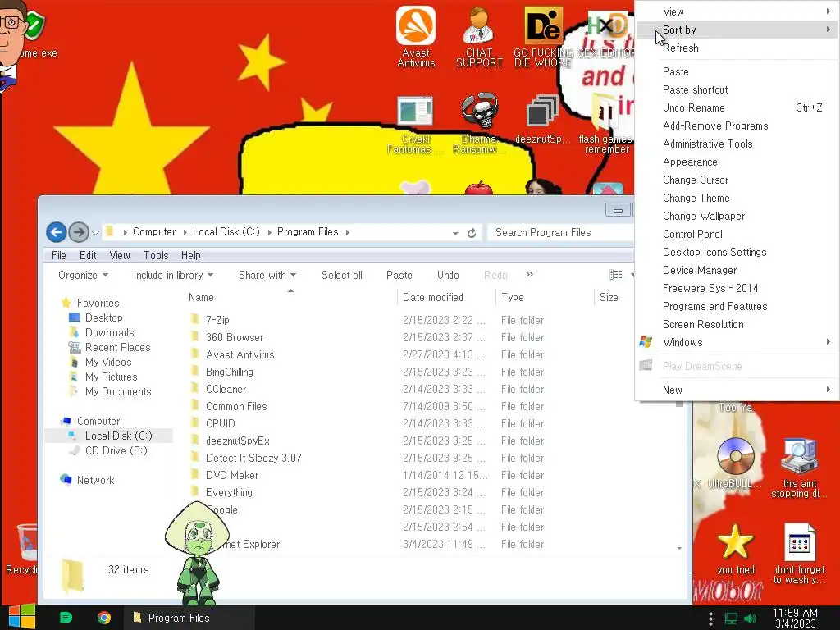This screenshot has height=630, width=840.
Task: Open 'this aint stopping di...' desktop icon
Action: coord(799,467)
